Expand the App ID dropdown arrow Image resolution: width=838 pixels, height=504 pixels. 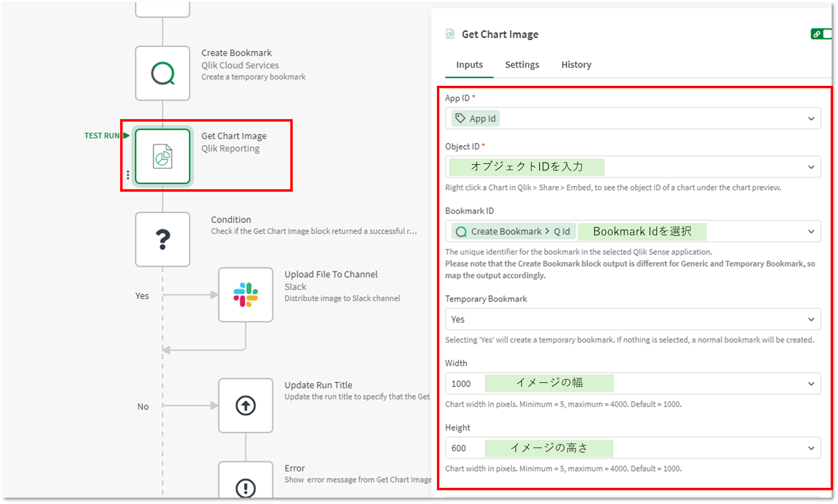coord(811,119)
